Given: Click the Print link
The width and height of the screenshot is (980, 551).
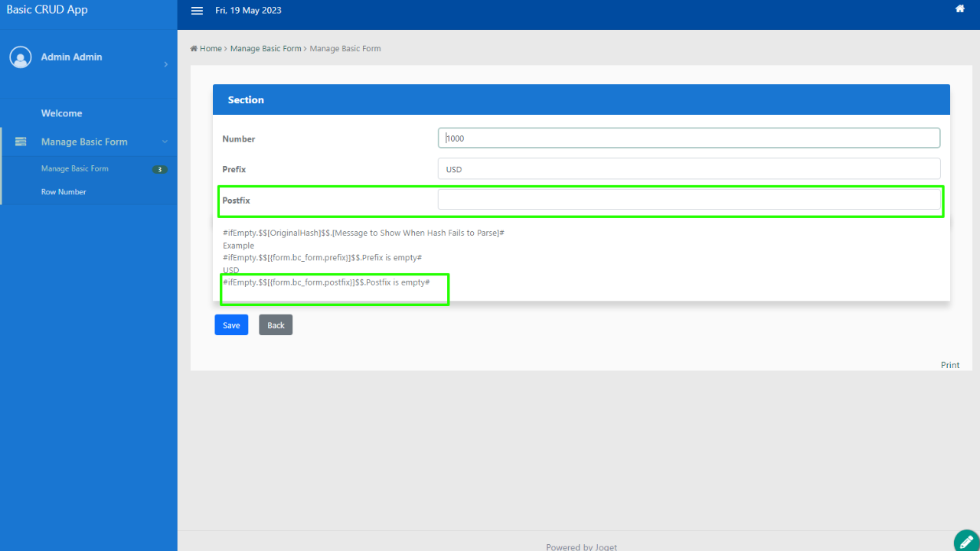Looking at the screenshot, I should pyautogui.click(x=949, y=365).
